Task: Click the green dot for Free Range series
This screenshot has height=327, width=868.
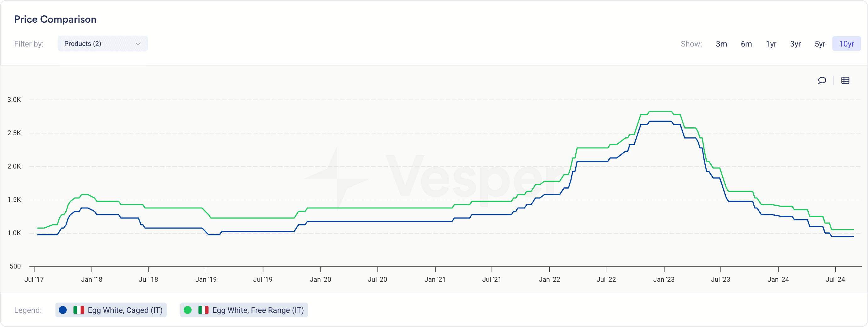Action: [x=188, y=310]
